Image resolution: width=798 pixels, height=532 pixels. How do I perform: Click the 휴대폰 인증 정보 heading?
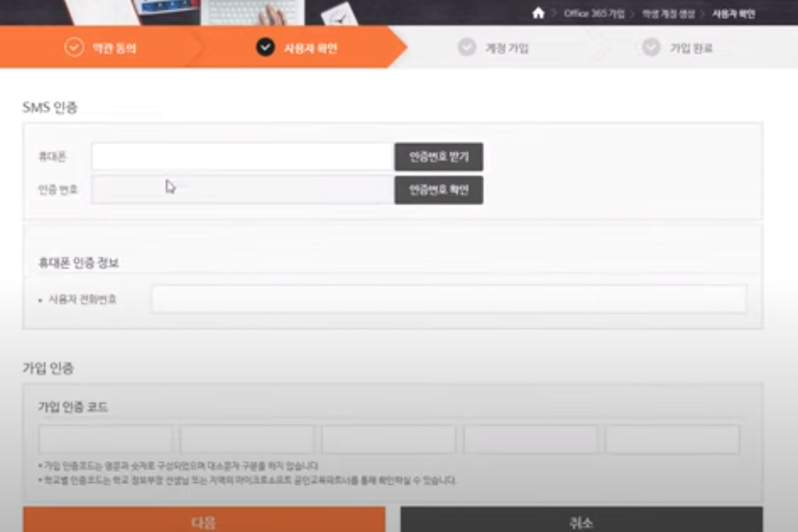[79, 263]
